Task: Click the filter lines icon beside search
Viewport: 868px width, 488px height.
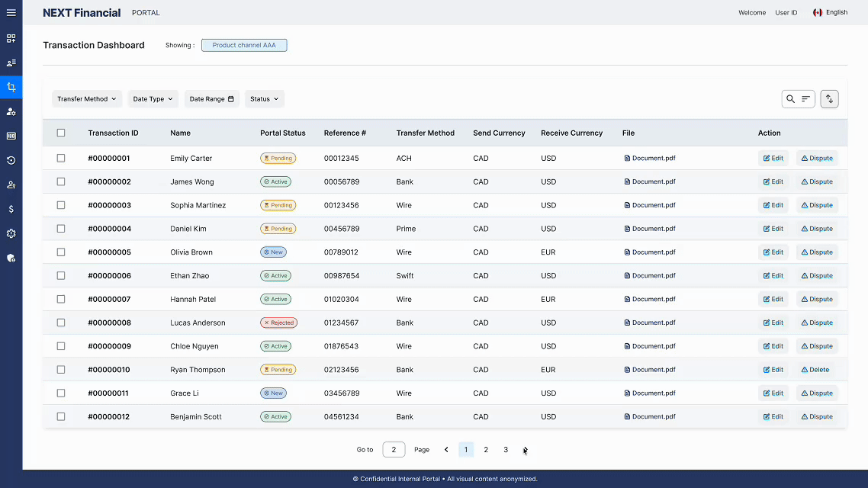Action: tap(805, 99)
